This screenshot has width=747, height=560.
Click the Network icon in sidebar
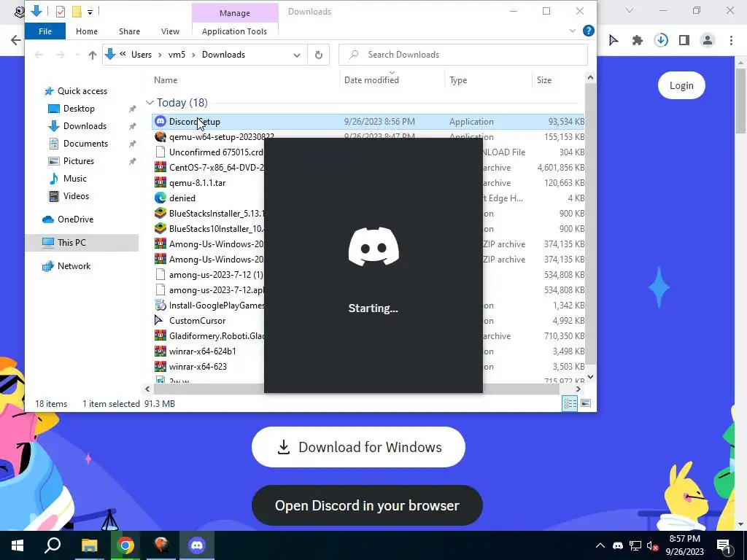click(x=48, y=266)
